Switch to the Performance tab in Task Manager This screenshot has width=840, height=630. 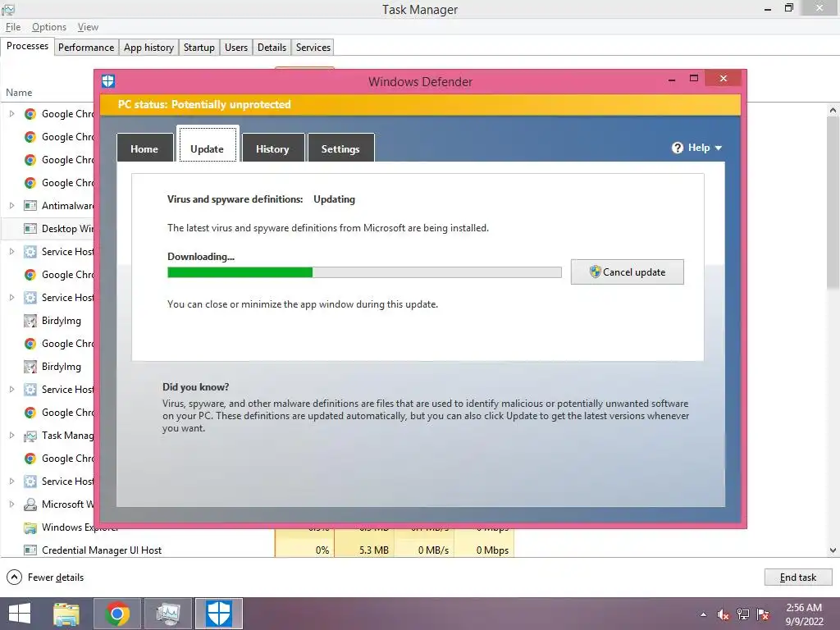click(x=86, y=47)
